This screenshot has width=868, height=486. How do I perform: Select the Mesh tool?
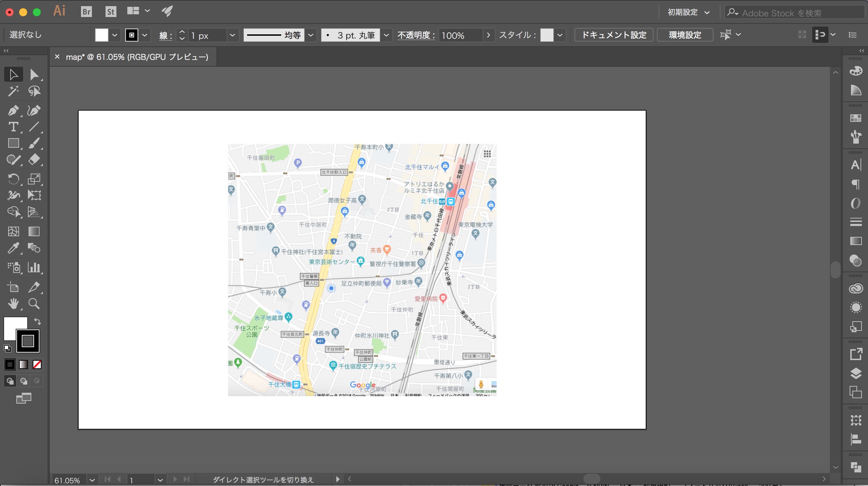point(14,231)
